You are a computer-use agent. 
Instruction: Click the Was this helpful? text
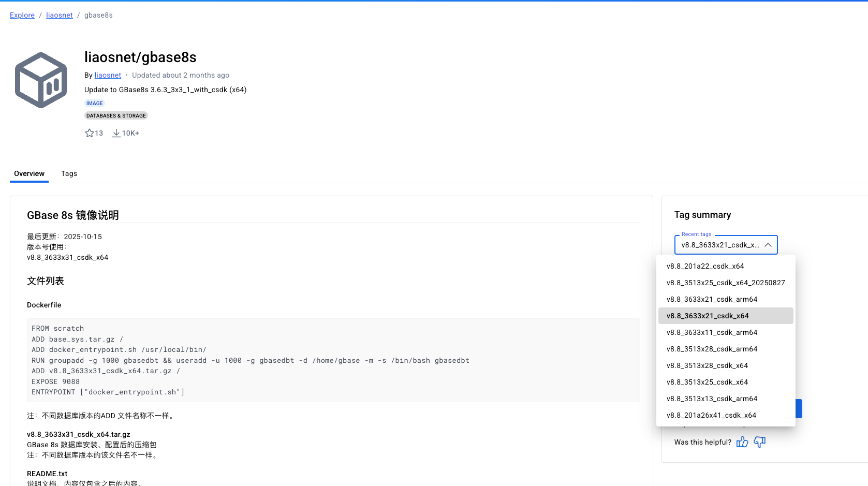(702, 442)
